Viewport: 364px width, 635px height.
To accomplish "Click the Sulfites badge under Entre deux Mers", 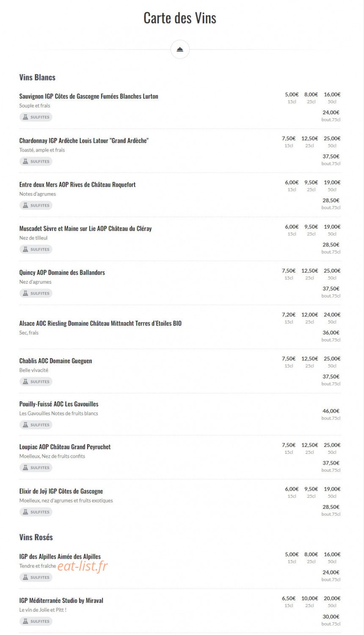I will pos(36,205).
